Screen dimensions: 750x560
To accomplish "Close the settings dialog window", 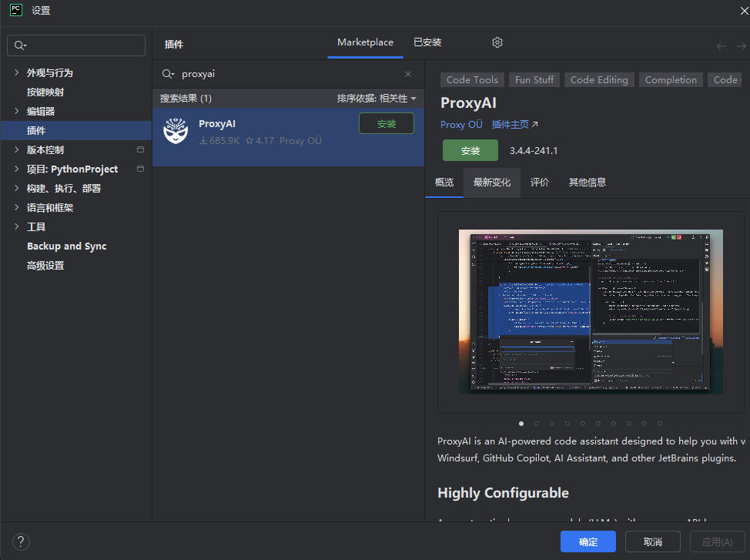I will (x=745, y=11).
